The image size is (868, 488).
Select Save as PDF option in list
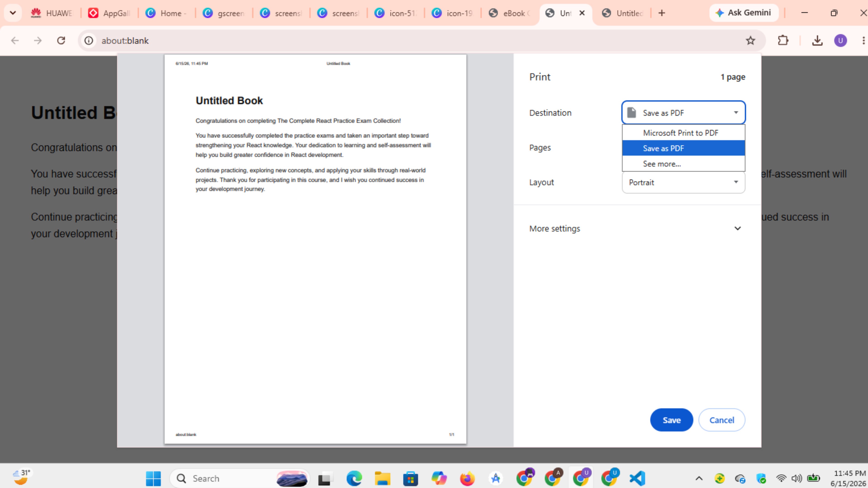[683, 148]
